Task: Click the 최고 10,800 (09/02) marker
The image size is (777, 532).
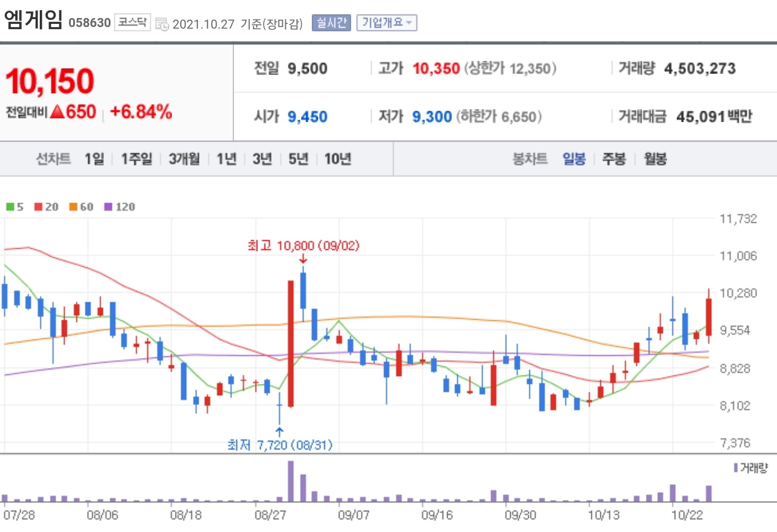Action: [303, 246]
